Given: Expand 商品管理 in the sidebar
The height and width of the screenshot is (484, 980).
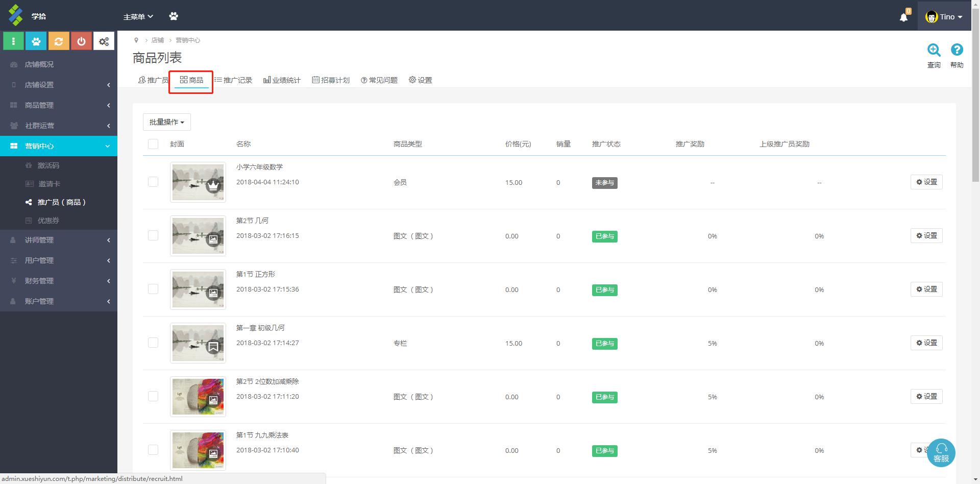Looking at the screenshot, I should [x=59, y=105].
